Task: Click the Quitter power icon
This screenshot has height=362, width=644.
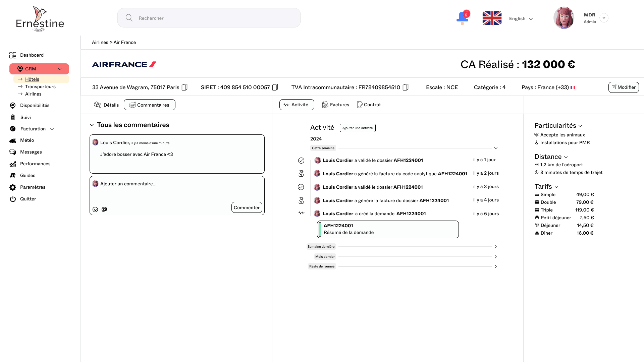Action: (x=13, y=199)
